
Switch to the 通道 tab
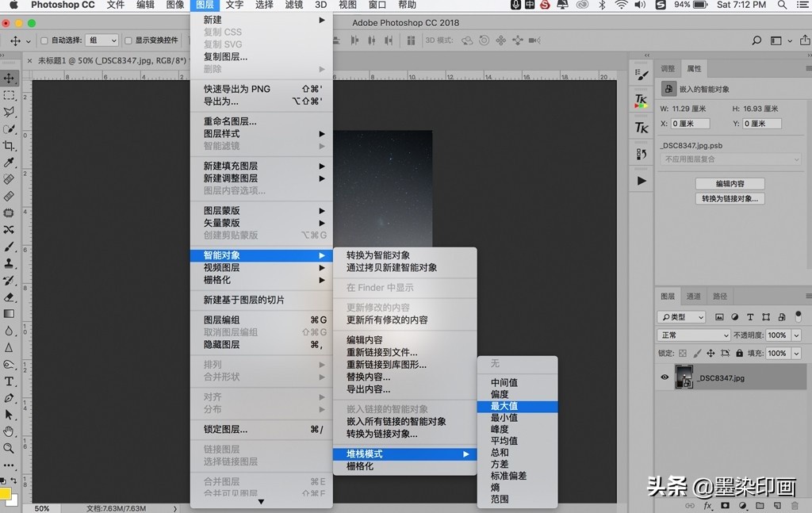pos(693,297)
